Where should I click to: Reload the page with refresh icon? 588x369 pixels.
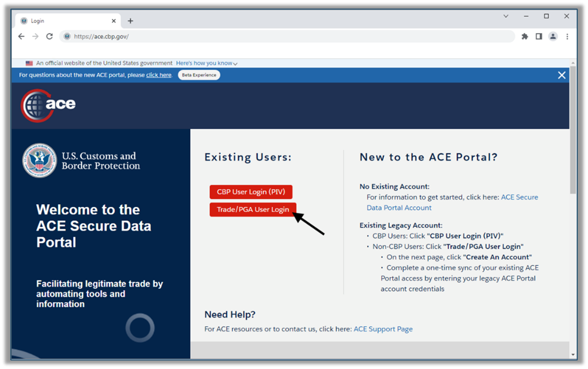pyautogui.click(x=50, y=36)
